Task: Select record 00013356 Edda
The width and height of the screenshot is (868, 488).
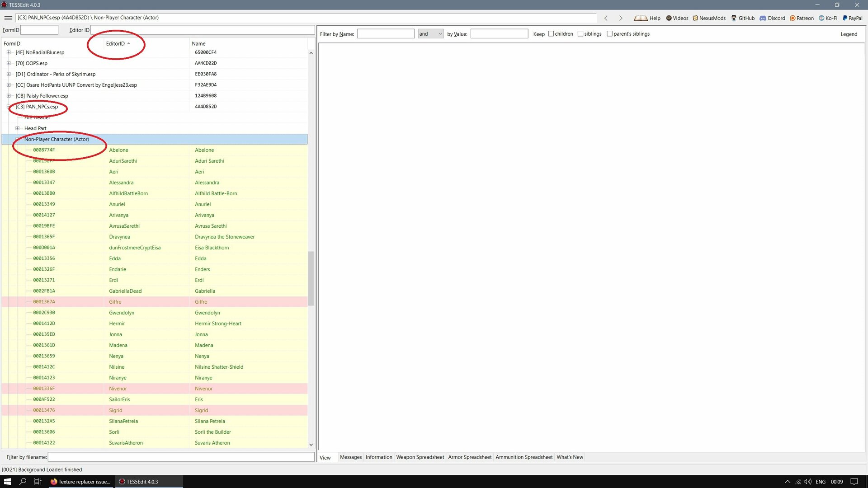Action: pos(154,258)
